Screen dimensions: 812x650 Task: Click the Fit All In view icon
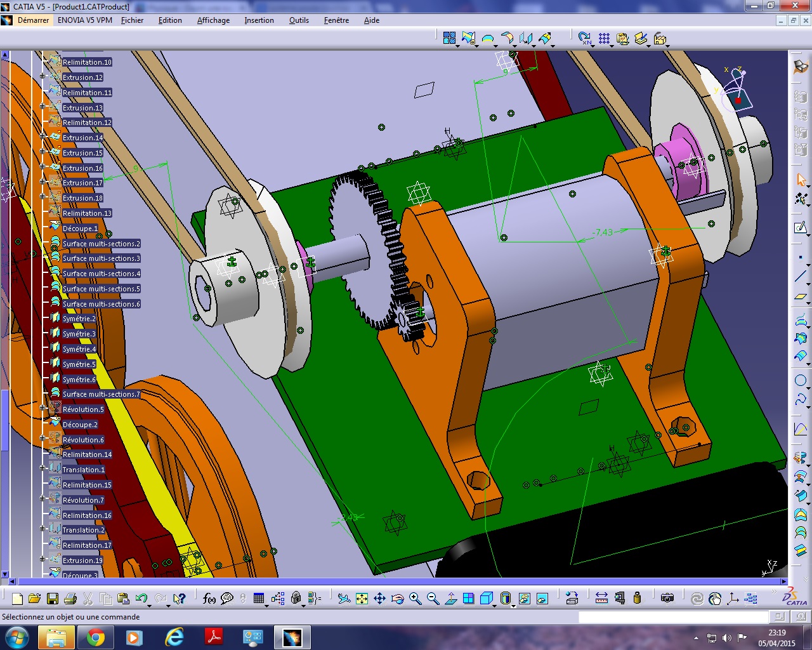[362, 599]
